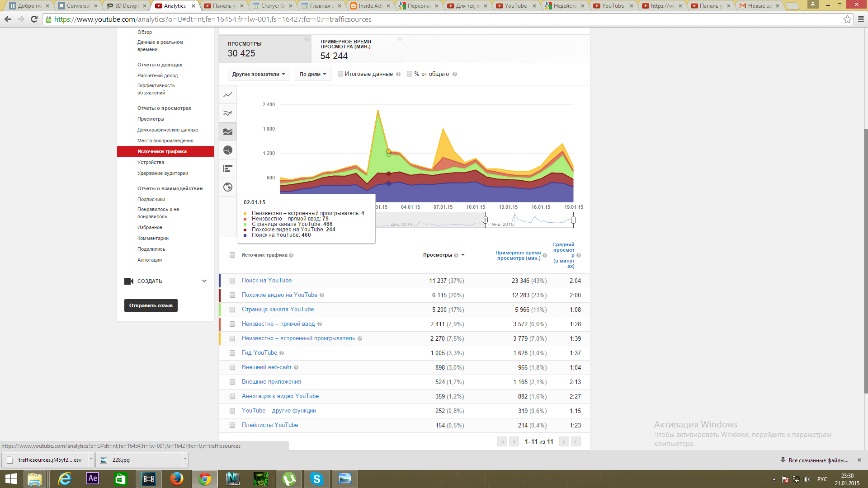The width and height of the screenshot is (868, 488).
Task: Select the stacked area chart icon
Action: tap(228, 131)
